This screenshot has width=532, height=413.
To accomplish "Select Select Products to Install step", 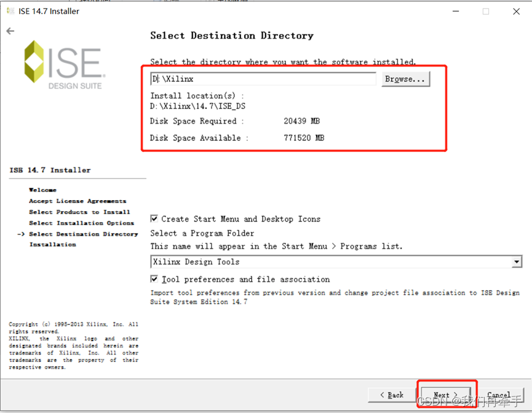I will point(79,212).
